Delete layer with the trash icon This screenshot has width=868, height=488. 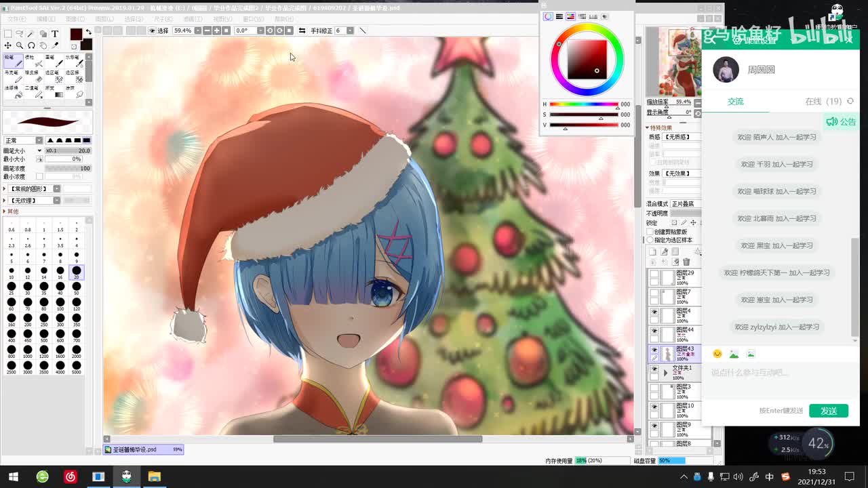pos(686,262)
